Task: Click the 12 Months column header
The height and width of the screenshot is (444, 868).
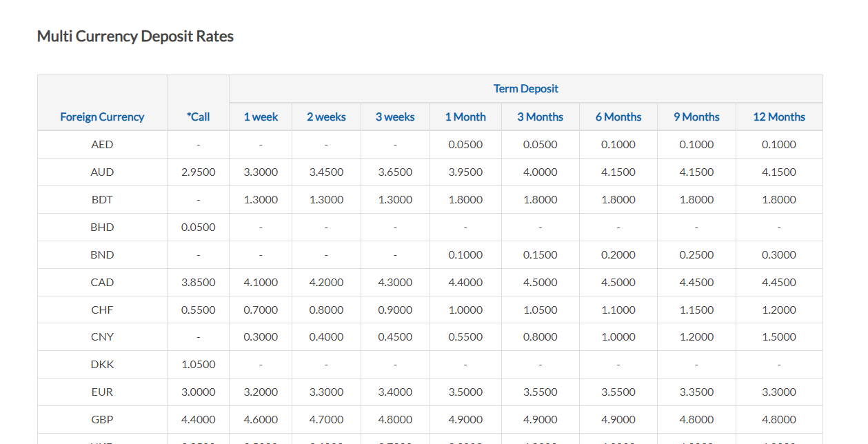Action: [779, 117]
